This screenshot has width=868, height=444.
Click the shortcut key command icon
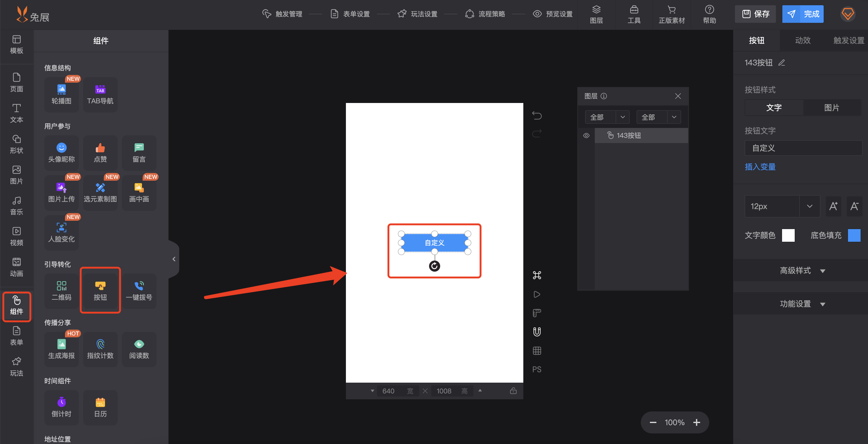(x=537, y=275)
